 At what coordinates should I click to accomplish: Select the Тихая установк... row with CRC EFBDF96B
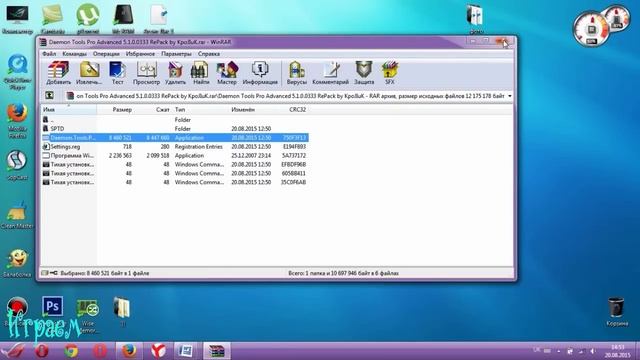pos(175,164)
